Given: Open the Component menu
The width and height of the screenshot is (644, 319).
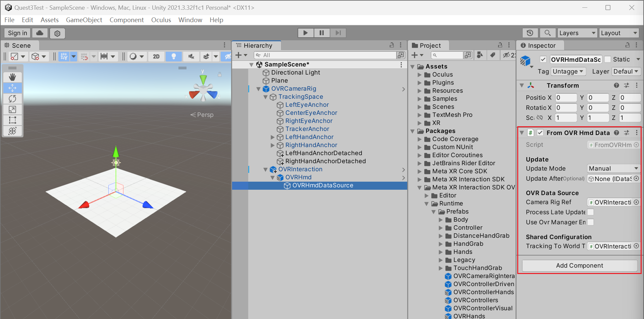Looking at the screenshot, I should pyautogui.click(x=127, y=20).
